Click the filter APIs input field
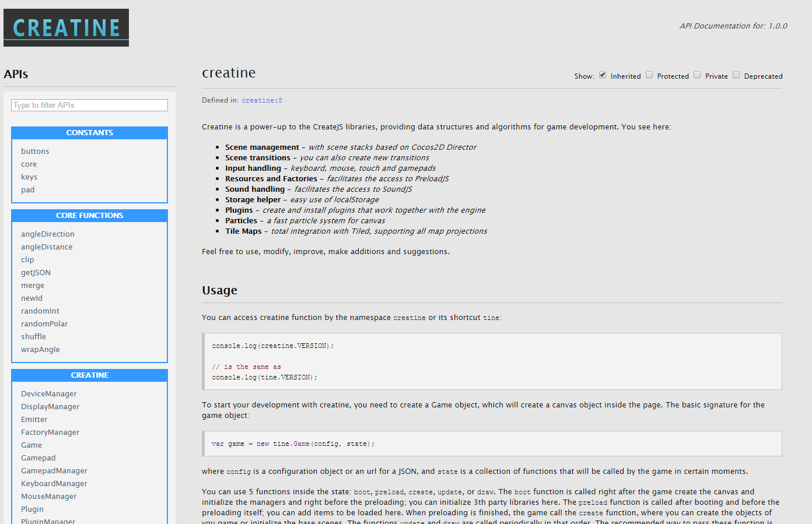This screenshot has height=524, width=812. [89, 105]
